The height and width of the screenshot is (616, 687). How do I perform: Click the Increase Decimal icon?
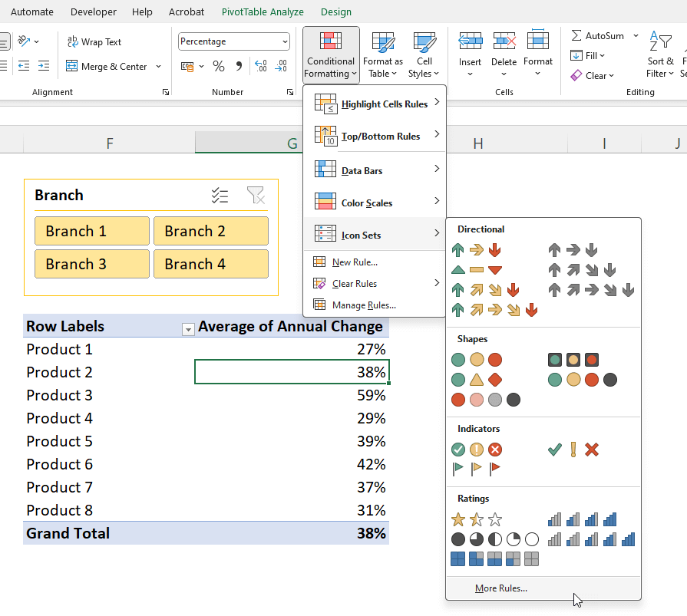click(261, 67)
